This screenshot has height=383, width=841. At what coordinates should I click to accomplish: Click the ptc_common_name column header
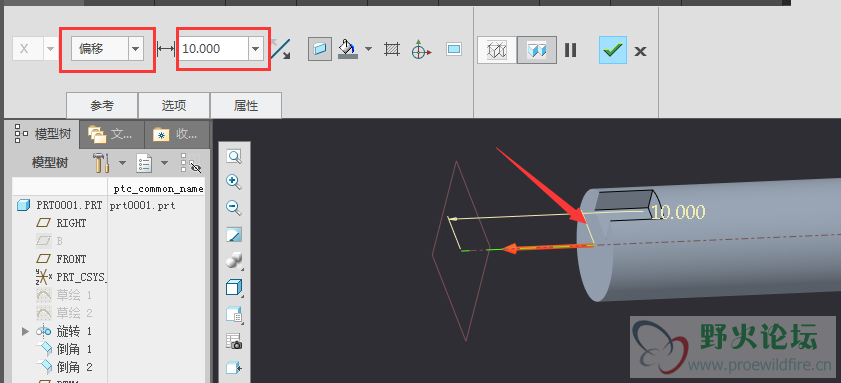coord(158,188)
